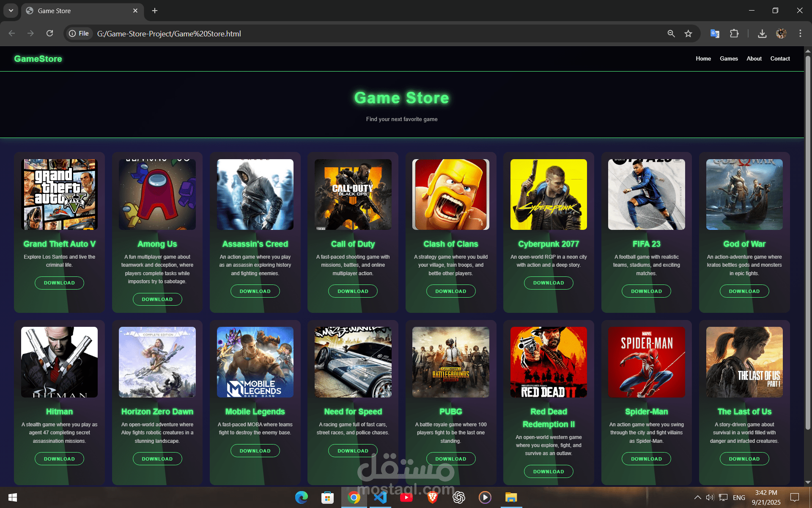
Task: Click the Clash of Clans cover image
Action: pyautogui.click(x=451, y=195)
